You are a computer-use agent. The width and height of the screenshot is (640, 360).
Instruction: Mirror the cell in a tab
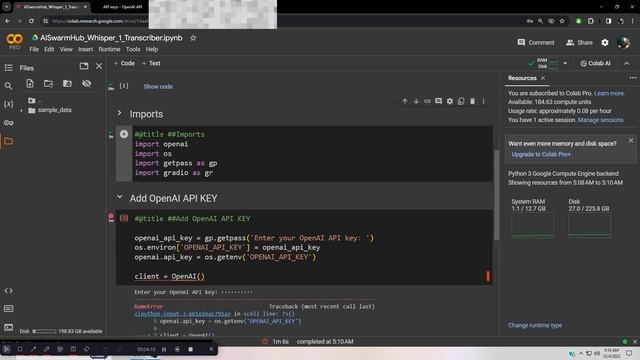(x=461, y=101)
